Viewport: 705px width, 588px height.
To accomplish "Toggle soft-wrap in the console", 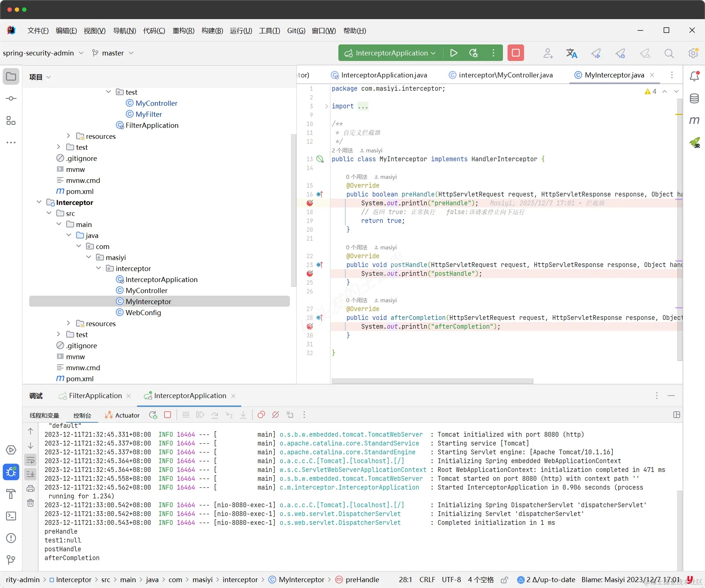I will click(30, 460).
